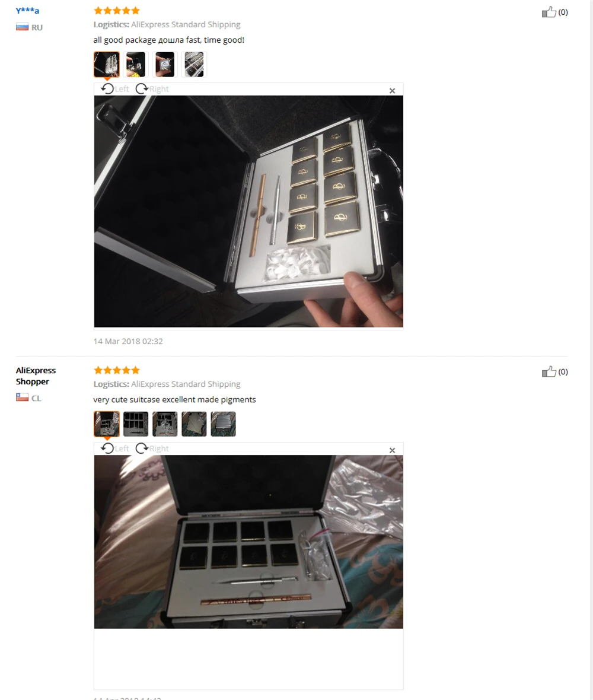Select fourth thumbnail in Chile shopper's review
Screen dimensions: 593x700
click(194, 424)
